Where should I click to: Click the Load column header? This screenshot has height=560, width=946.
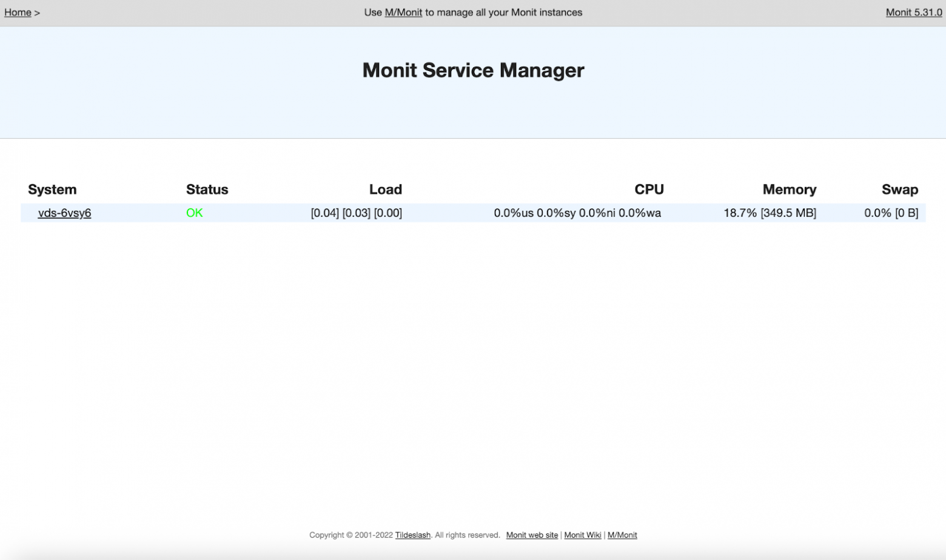386,189
